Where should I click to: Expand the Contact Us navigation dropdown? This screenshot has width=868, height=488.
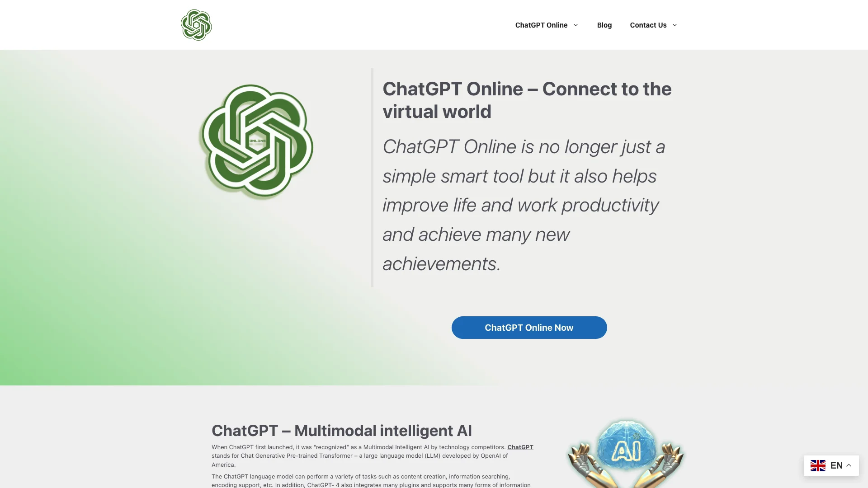674,24
